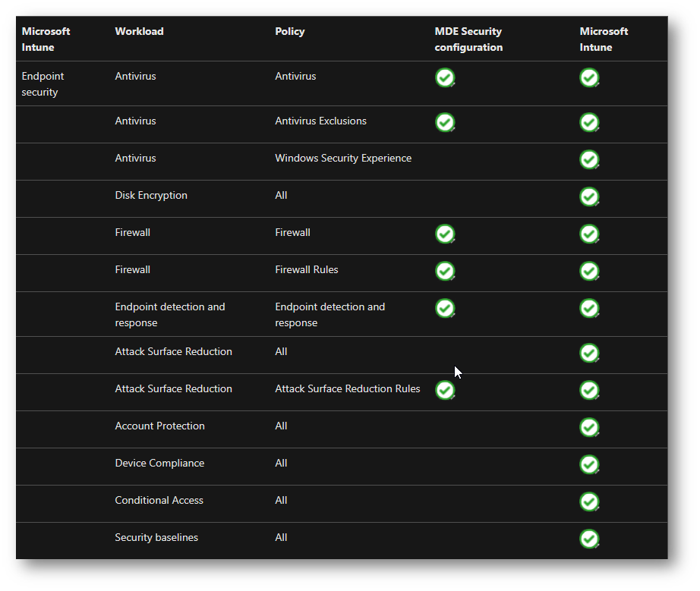Click Intune checkmark in Device Compliance row

pyautogui.click(x=589, y=464)
